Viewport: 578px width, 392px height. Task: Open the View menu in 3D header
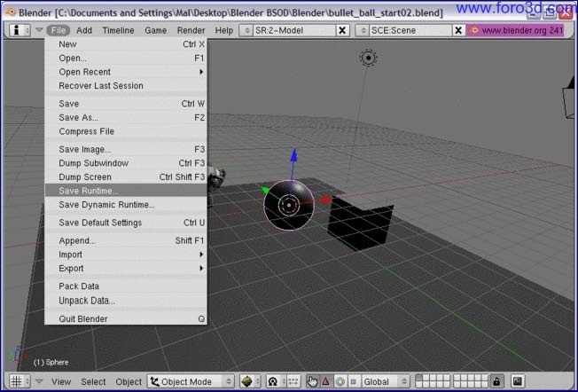[x=61, y=381]
